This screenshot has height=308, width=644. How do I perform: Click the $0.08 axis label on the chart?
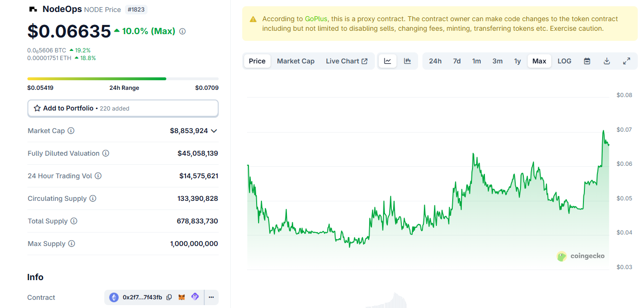(624, 95)
